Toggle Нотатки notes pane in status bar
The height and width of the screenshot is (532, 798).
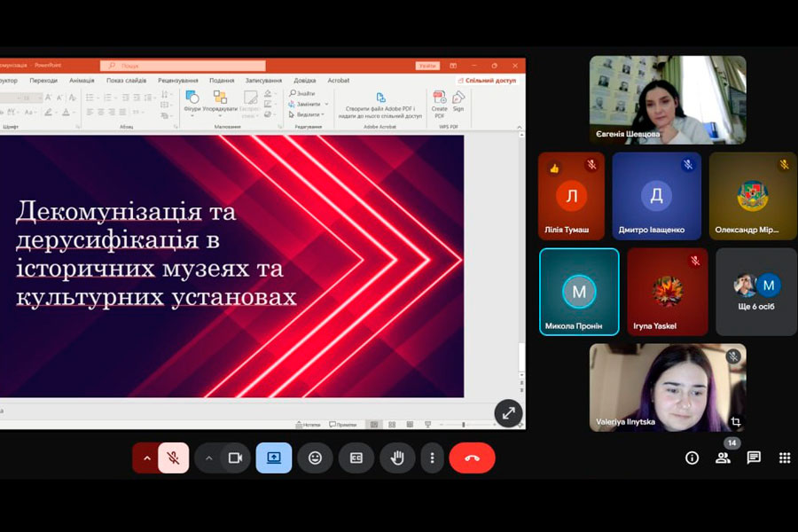tap(309, 424)
